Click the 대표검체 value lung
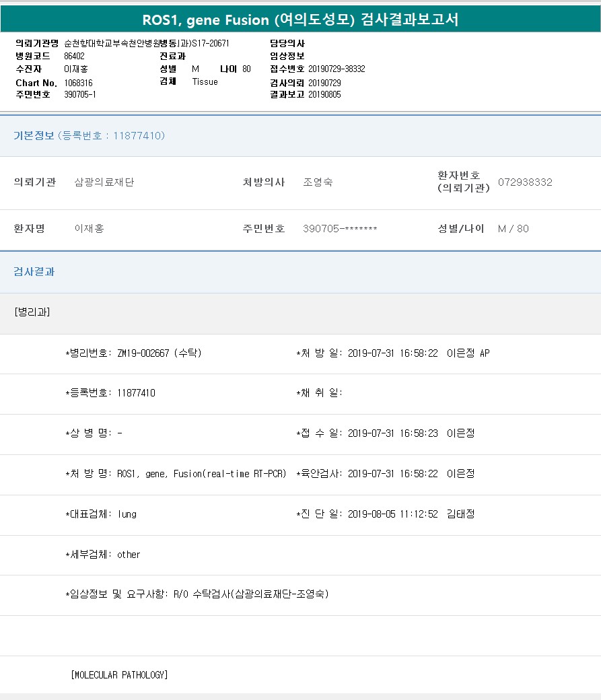Screen dimensions: 601x700 point(127,514)
